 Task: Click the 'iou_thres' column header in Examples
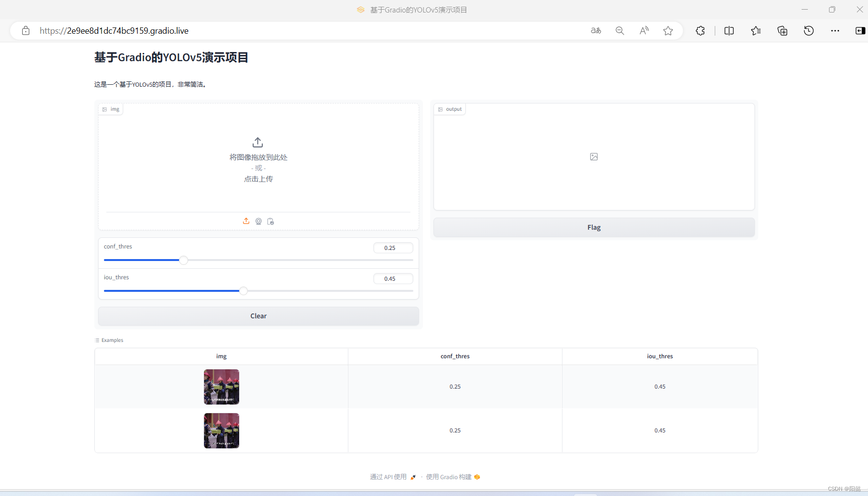point(660,356)
